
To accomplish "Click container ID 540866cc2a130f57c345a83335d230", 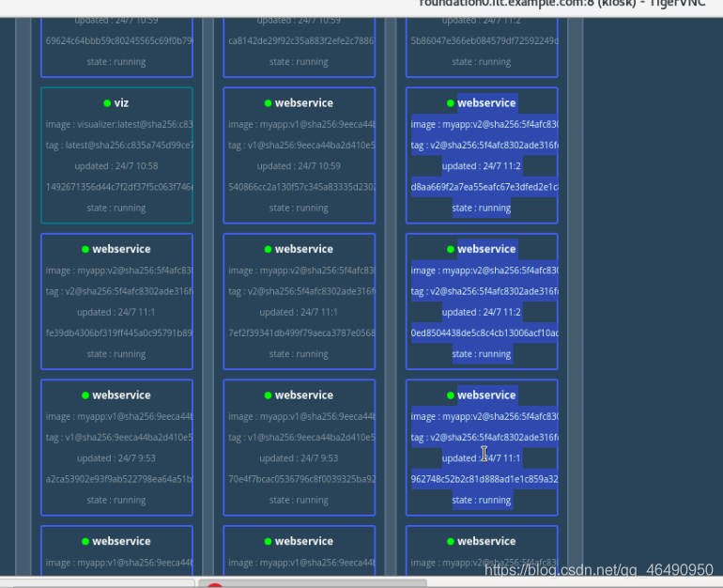I will coord(301,187).
